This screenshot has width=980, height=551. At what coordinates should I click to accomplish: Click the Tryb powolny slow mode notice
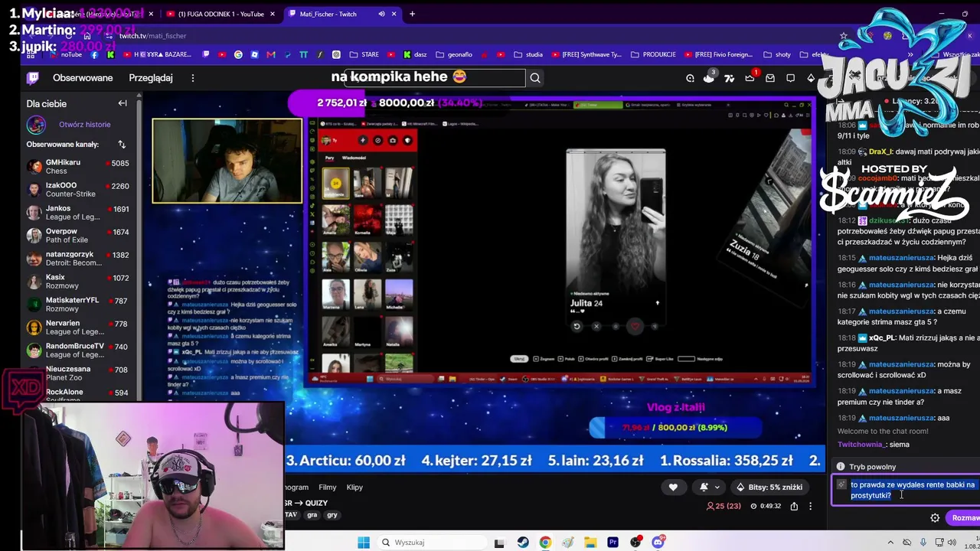872,467
